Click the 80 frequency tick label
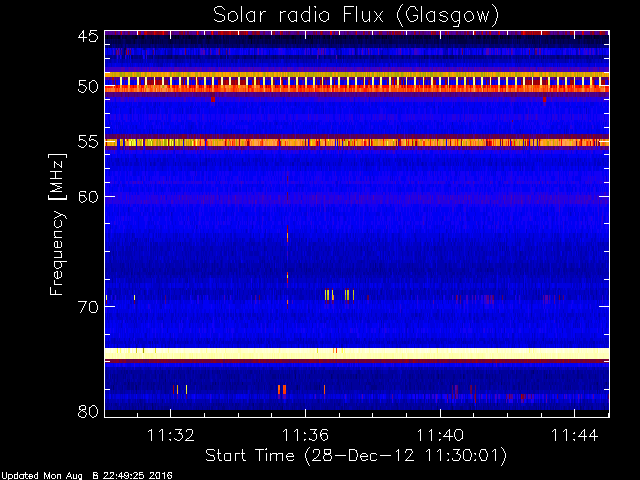 coord(88,411)
